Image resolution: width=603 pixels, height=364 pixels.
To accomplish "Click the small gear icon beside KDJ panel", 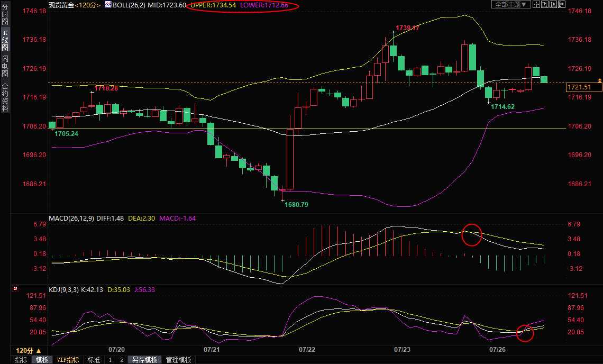I will pos(15,289).
